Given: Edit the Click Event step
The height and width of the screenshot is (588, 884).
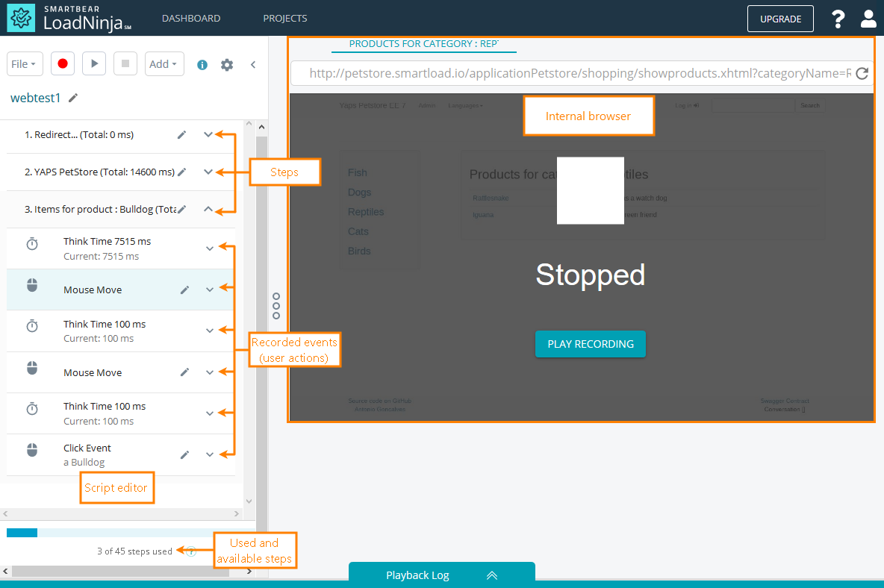Looking at the screenshot, I should (x=184, y=454).
